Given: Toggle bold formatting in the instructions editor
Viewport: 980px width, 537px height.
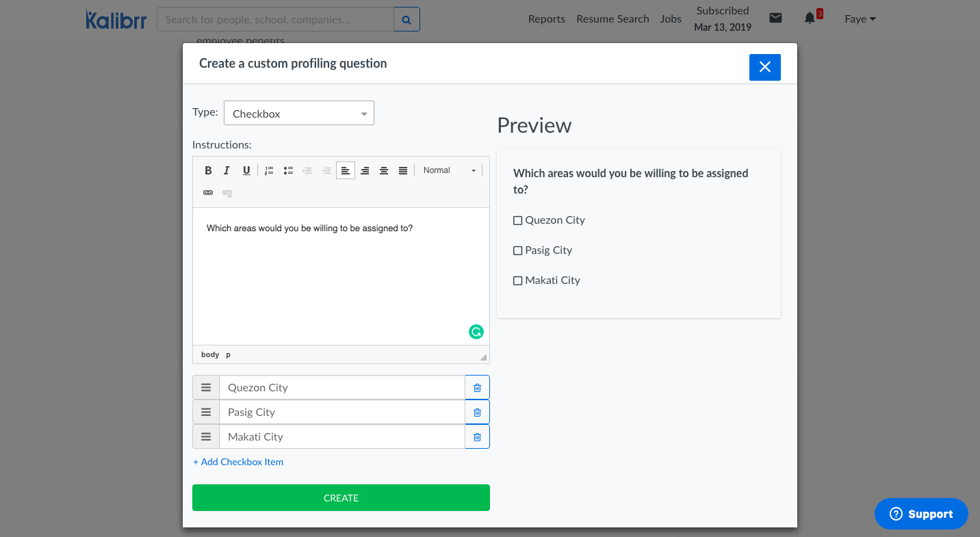Looking at the screenshot, I should point(208,170).
